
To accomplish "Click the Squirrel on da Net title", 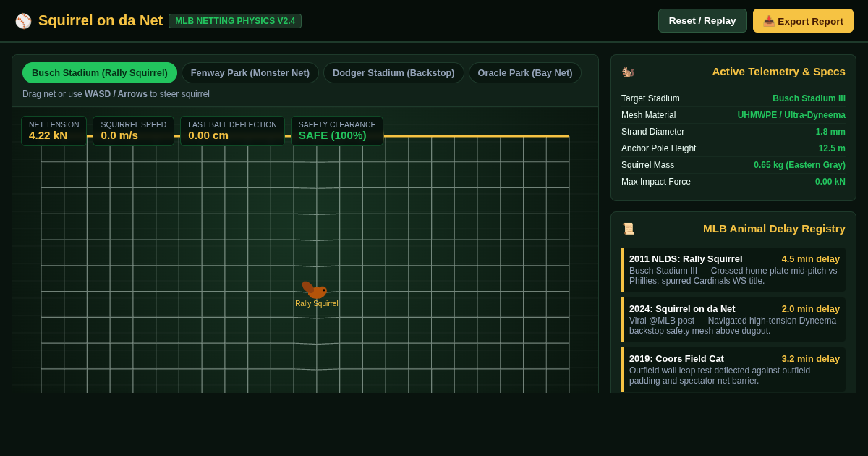I will (101, 20).
